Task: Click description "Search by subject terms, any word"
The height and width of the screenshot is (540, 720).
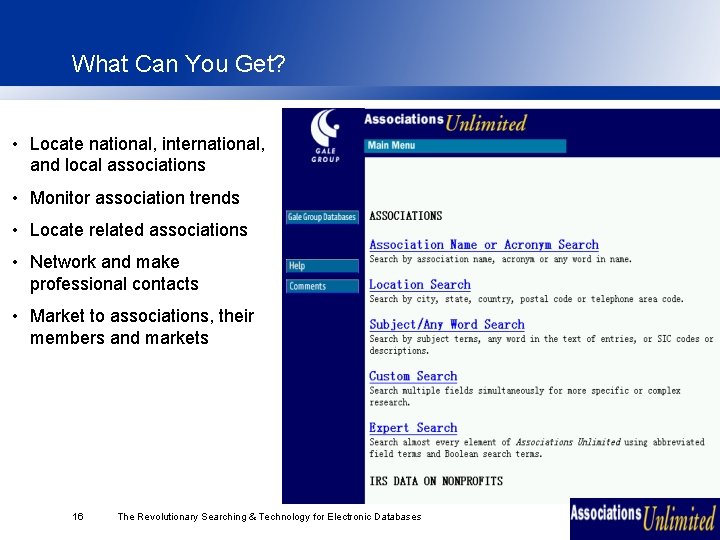Action: point(541,344)
